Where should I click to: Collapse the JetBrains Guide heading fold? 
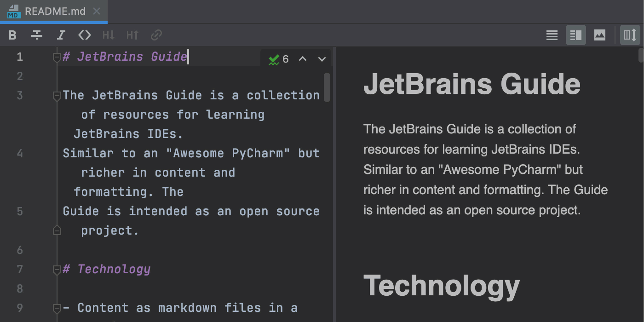pos(57,57)
